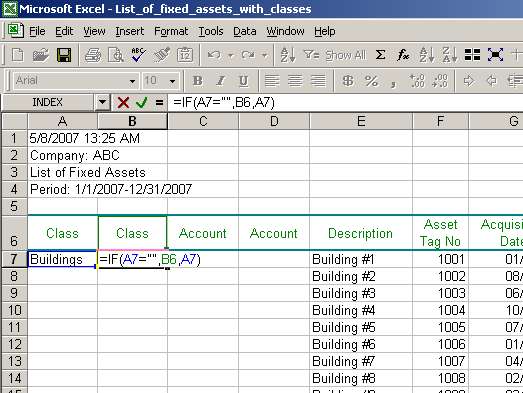The image size is (523, 393).
Task: Select row 10 header
Action: coord(14,310)
